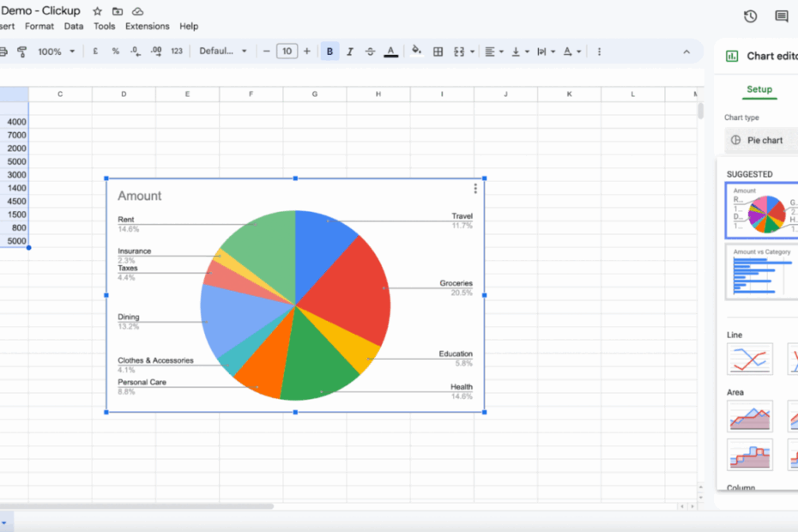Viewport: 798px width, 532px height.
Task: Open the Pie chart type dropdown
Action: click(761, 140)
